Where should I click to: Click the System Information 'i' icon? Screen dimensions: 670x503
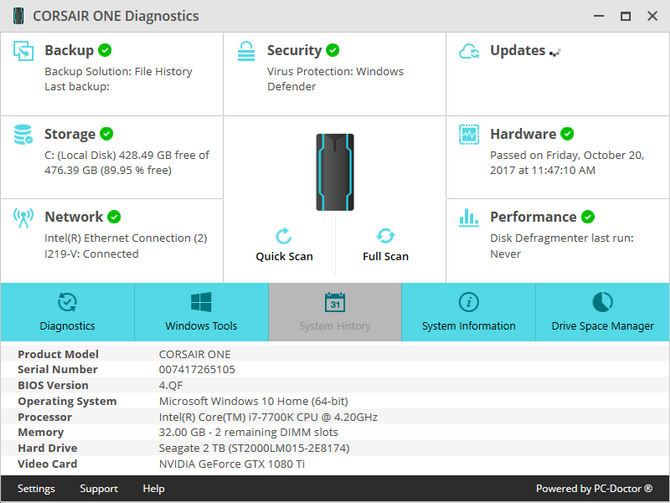point(469,302)
